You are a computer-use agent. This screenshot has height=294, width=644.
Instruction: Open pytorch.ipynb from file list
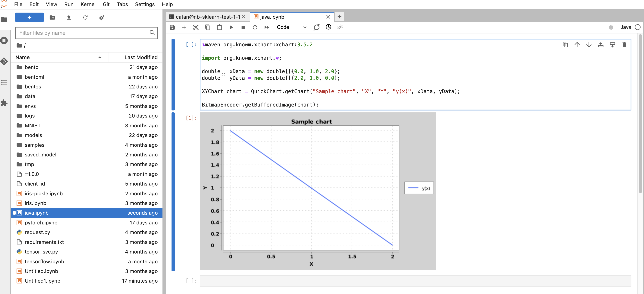41,222
